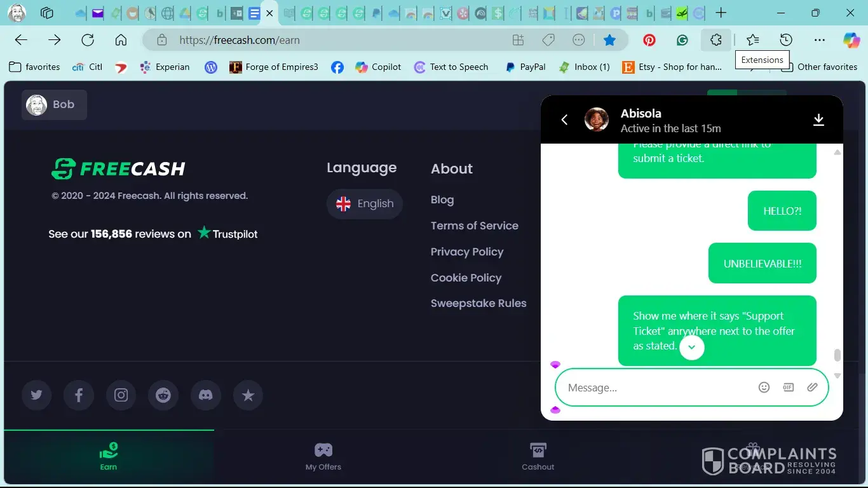The width and height of the screenshot is (868, 488).
Task: Open the Copilot bookmark in favorites bar
Action: point(378,67)
